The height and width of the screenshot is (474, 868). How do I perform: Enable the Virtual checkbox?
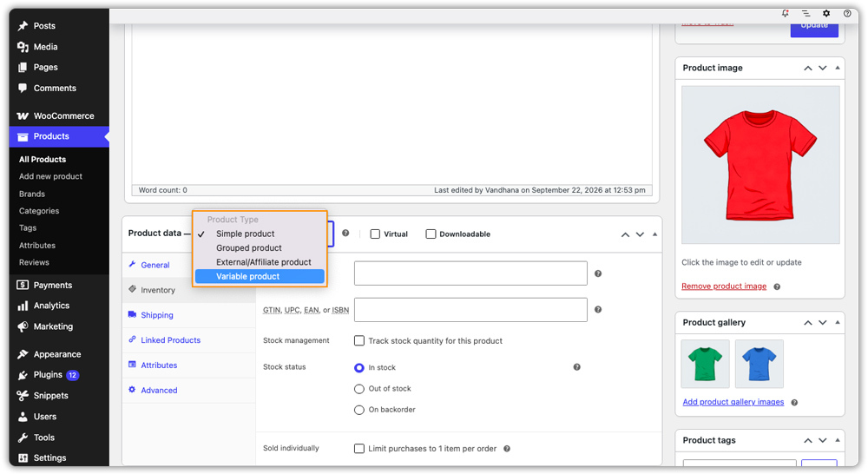coord(375,234)
